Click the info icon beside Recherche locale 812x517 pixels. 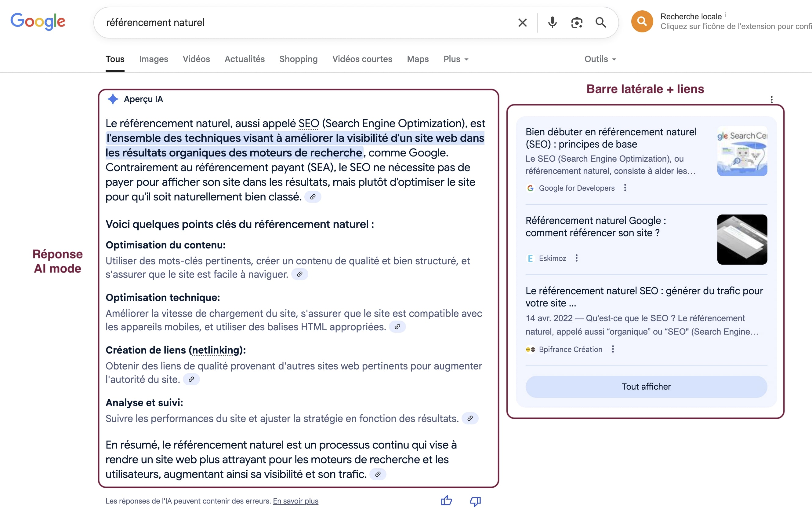tap(726, 15)
